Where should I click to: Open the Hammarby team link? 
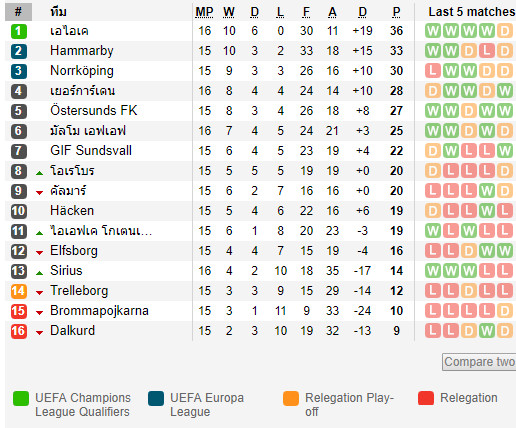82,51
